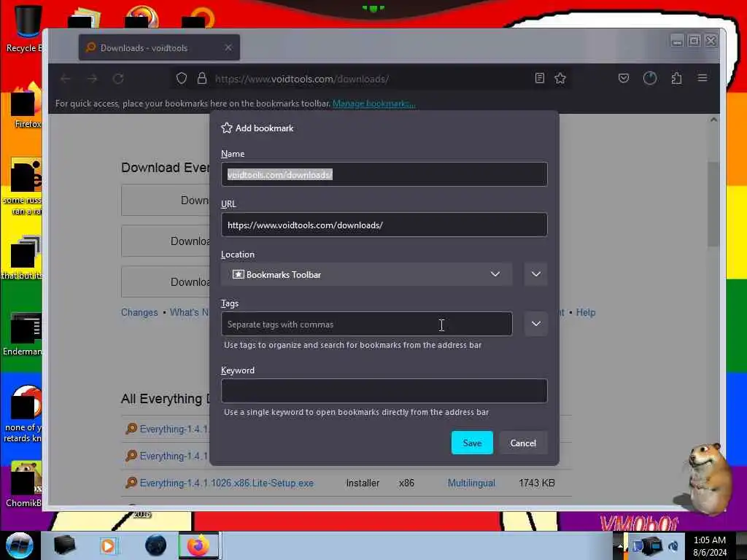Screen dimensions: 747x560
Task: Click the 1743 KB size cell
Action: pos(536,483)
